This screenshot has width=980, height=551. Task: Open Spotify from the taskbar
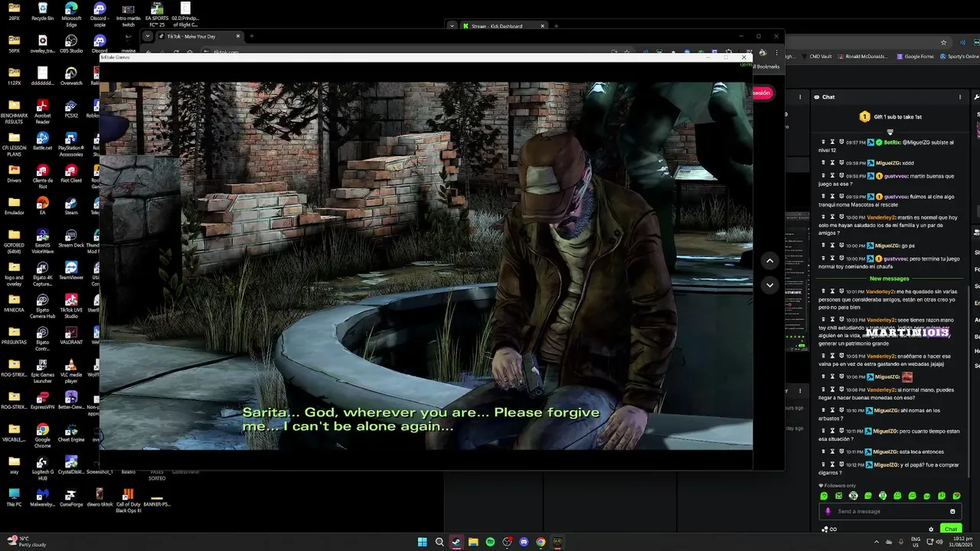pos(490,542)
